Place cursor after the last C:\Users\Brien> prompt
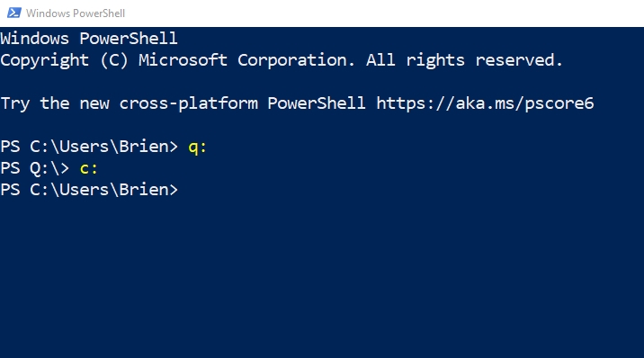This screenshot has width=644, height=358. click(187, 190)
